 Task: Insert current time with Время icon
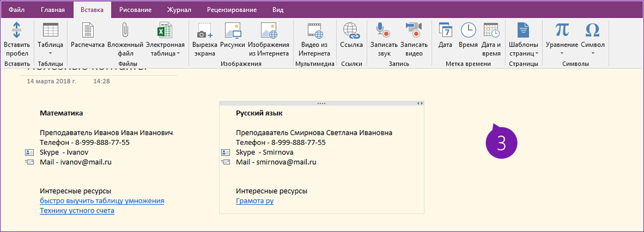(x=468, y=31)
